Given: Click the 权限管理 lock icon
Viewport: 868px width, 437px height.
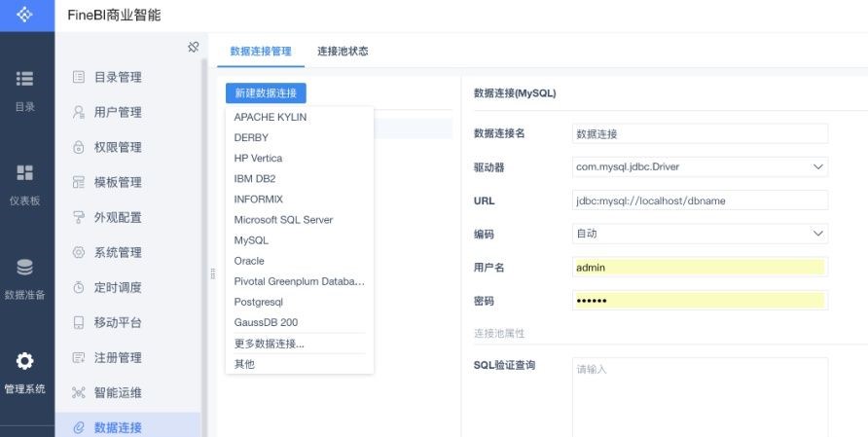Looking at the screenshot, I should point(79,147).
